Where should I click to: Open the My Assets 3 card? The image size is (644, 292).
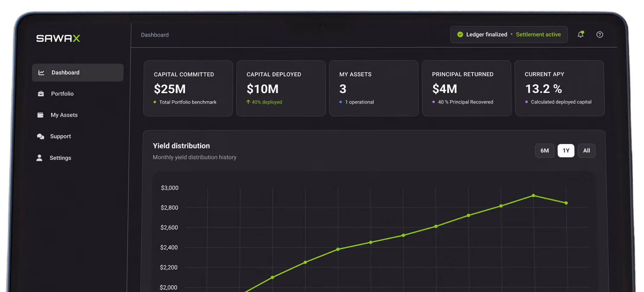click(x=374, y=88)
